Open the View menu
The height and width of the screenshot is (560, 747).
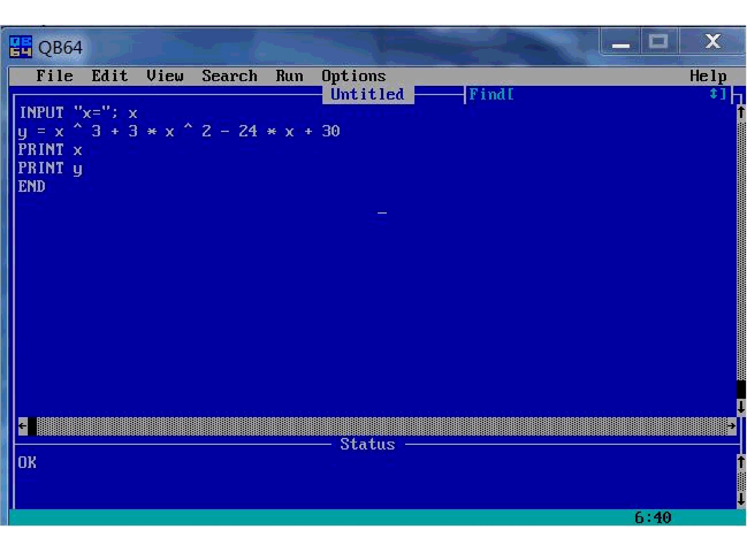(165, 76)
